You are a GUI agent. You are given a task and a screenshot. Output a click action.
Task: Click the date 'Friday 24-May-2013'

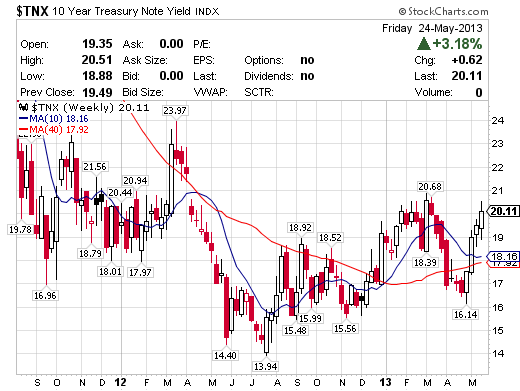[x=432, y=28]
